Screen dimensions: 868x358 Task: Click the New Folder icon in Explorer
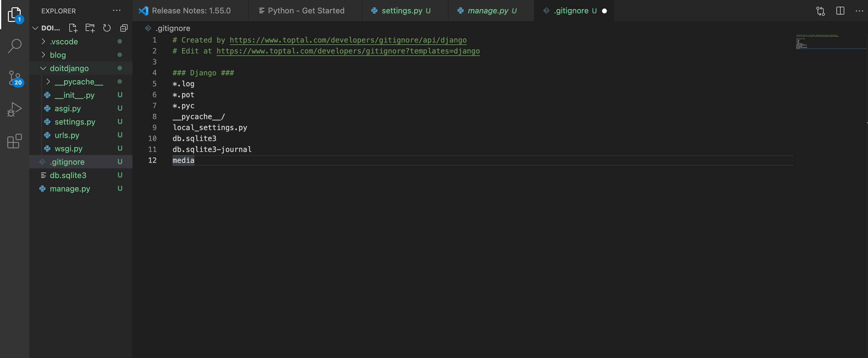(90, 28)
